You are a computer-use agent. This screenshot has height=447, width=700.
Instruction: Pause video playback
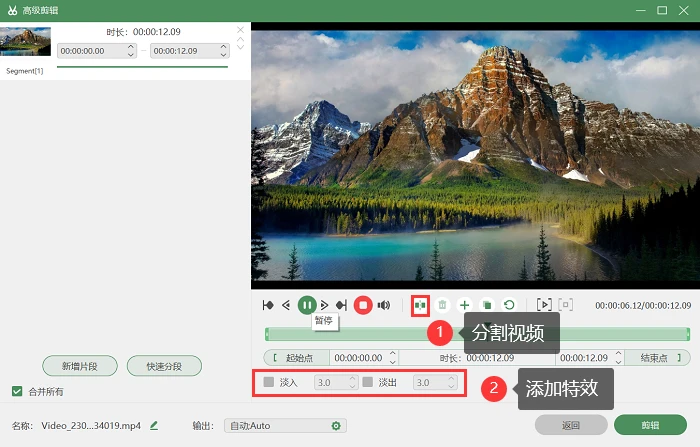[307, 305]
